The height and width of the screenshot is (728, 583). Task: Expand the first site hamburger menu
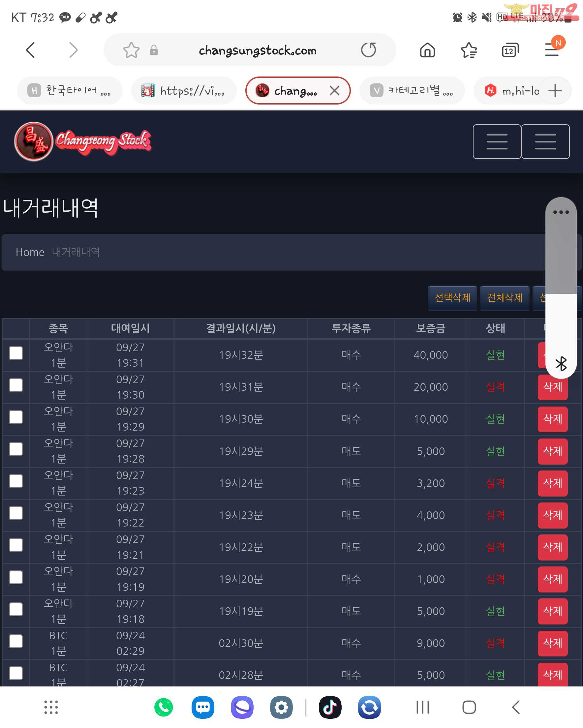click(497, 141)
